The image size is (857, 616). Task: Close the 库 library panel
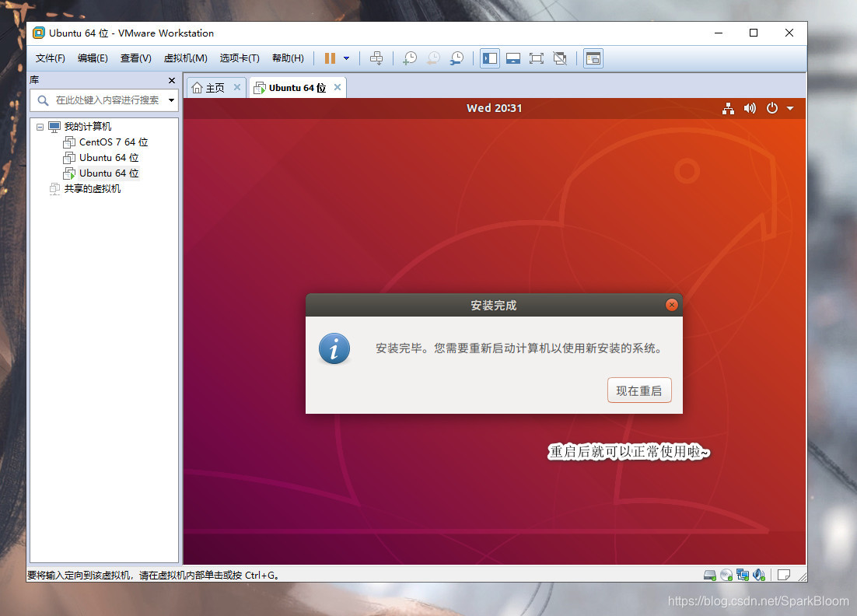click(172, 80)
